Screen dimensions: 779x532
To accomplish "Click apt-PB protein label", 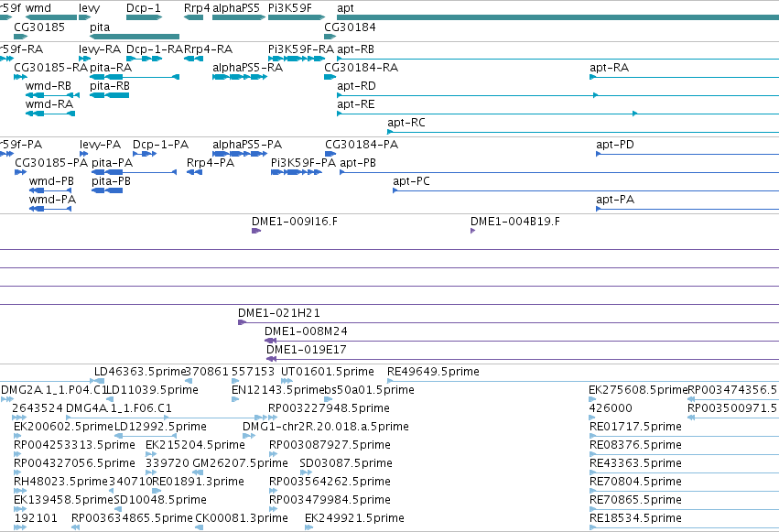I will point(358,163).
